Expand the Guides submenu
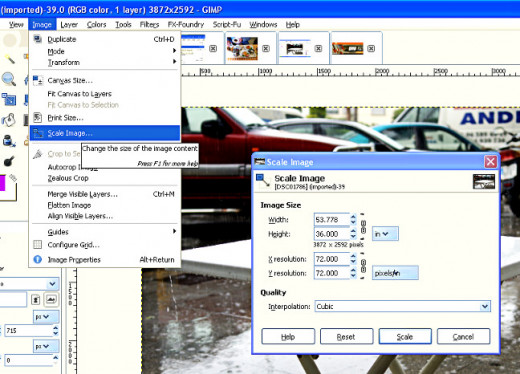The image size is (520, 374). coord(105,232)
